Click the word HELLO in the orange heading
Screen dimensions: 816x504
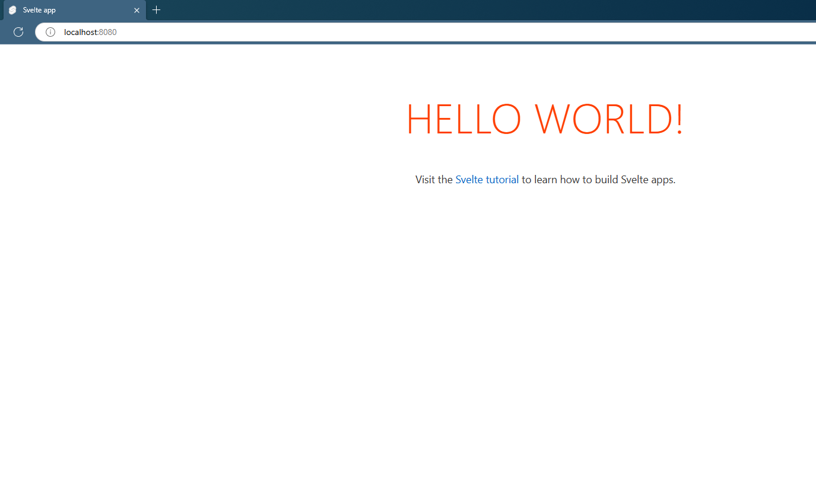463,119
